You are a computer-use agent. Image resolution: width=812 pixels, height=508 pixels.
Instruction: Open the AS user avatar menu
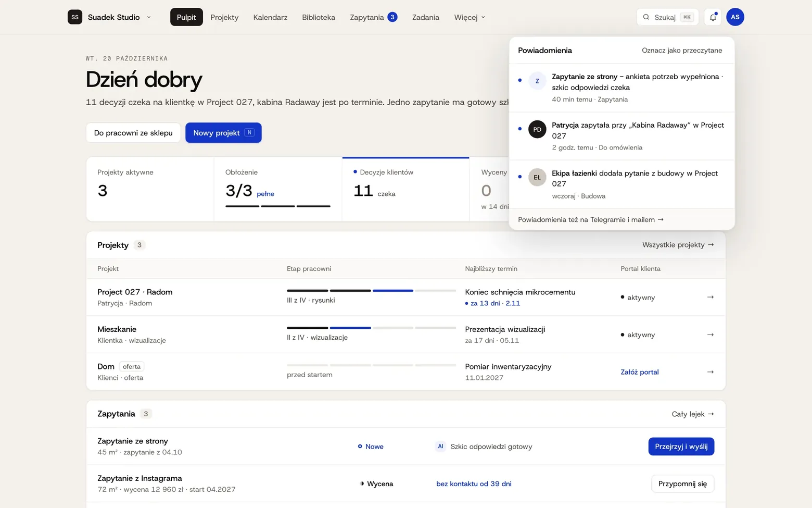coord(735,17)
